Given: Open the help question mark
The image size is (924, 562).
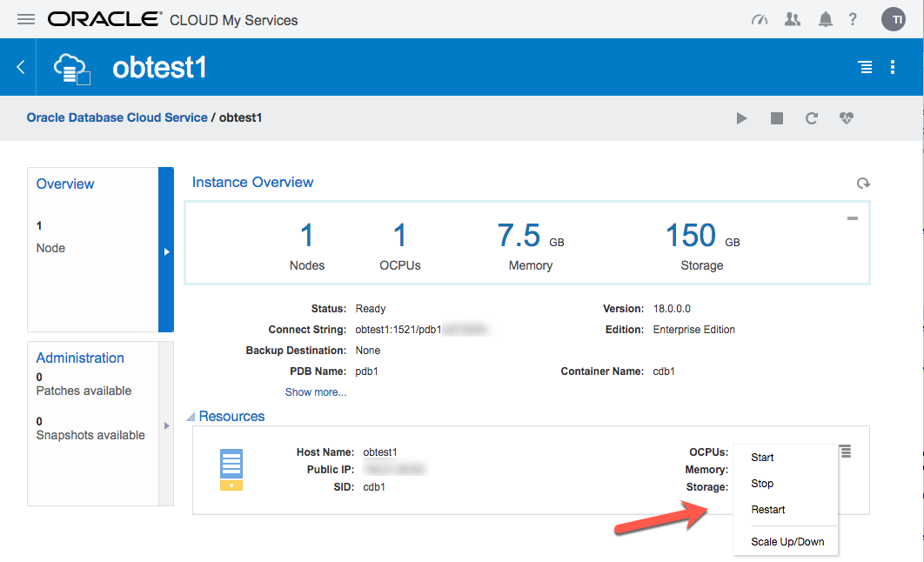Looking at the screenshot, I should coord(853,19).
